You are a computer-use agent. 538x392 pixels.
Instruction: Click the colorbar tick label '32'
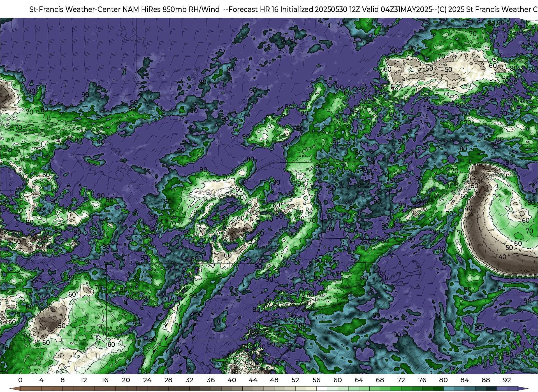tap(189, 380)
